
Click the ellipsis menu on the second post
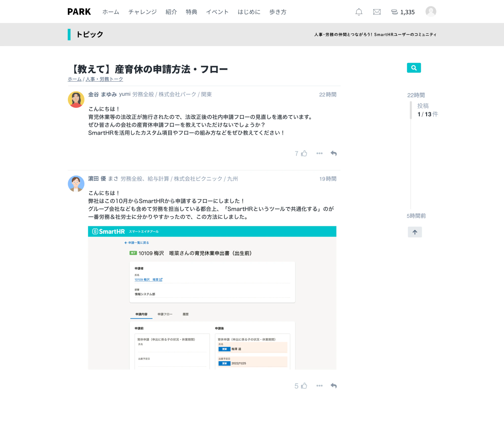coord(319,385)
